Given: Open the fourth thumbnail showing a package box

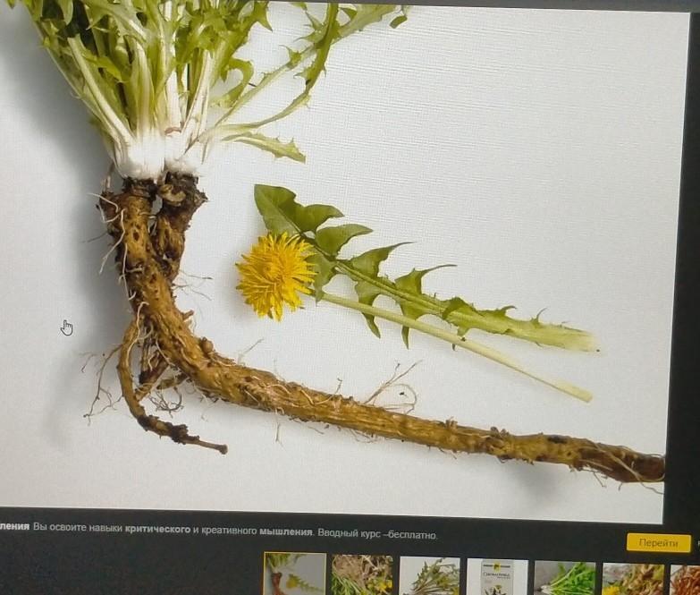Looking at the screenshot, I should point(497,577).
